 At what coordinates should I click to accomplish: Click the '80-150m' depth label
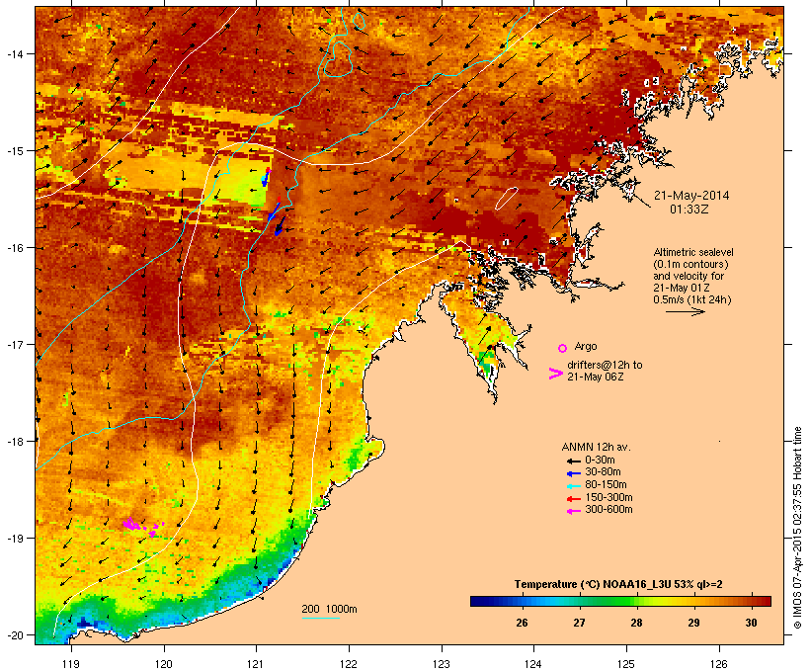click(x=606, y=485)
